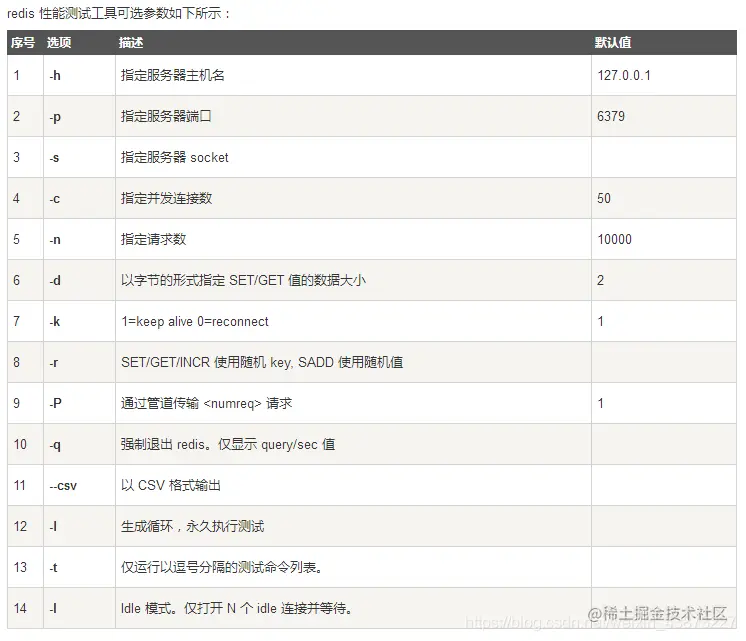This screenshot has width=746, height=641.
Task: Click serial number "14" in the Idle row
Action: point(20,608)
